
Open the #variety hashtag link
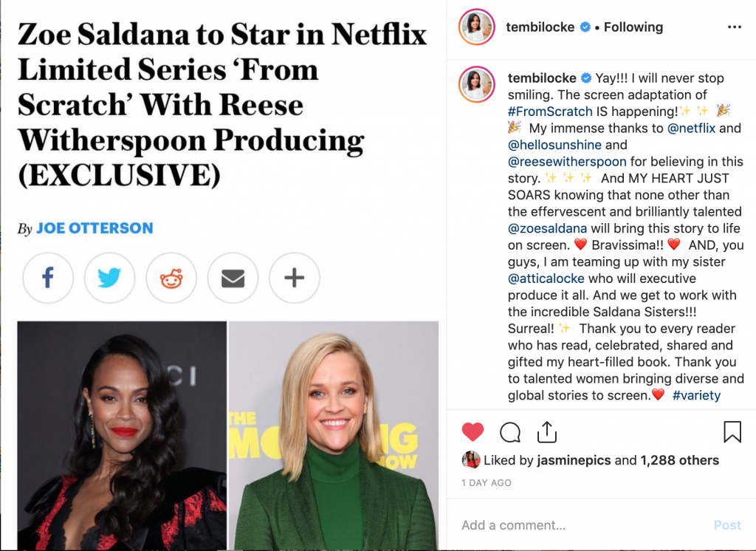696,395
